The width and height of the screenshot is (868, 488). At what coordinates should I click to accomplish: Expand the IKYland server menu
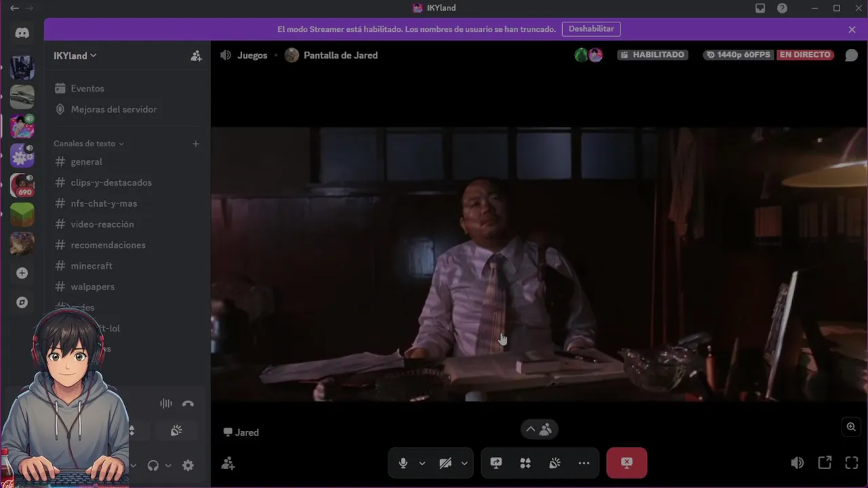75,56
